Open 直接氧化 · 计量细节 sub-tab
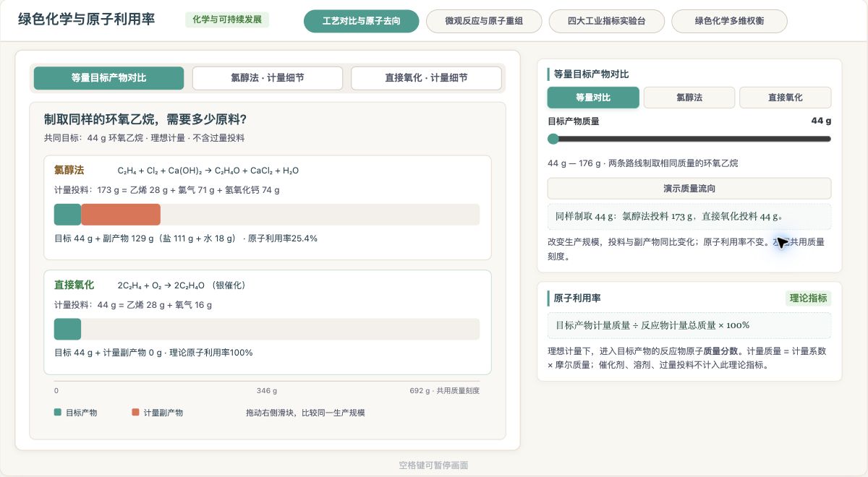 point(426,78)
